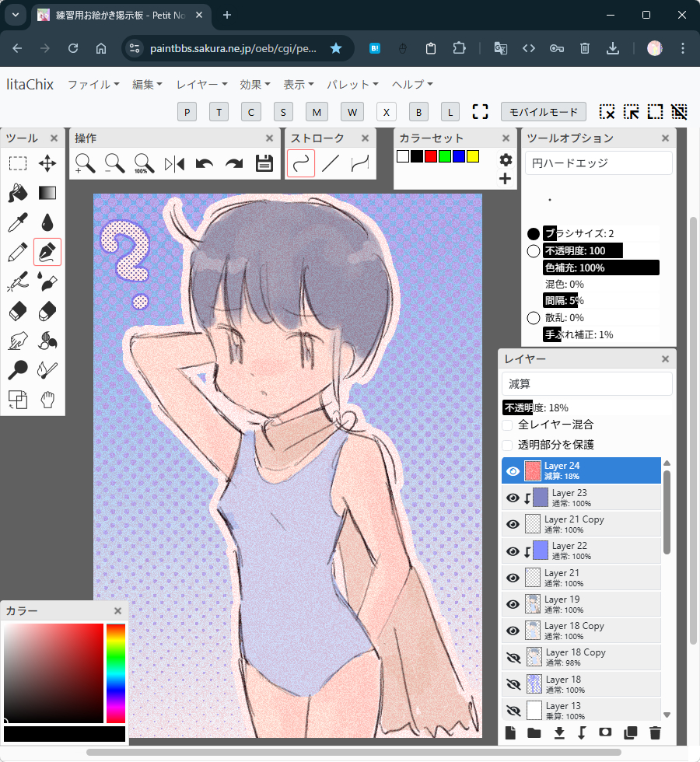Click the モバイルモード button
Viewport: 700px width, 762px height.
tap(543, 111)
